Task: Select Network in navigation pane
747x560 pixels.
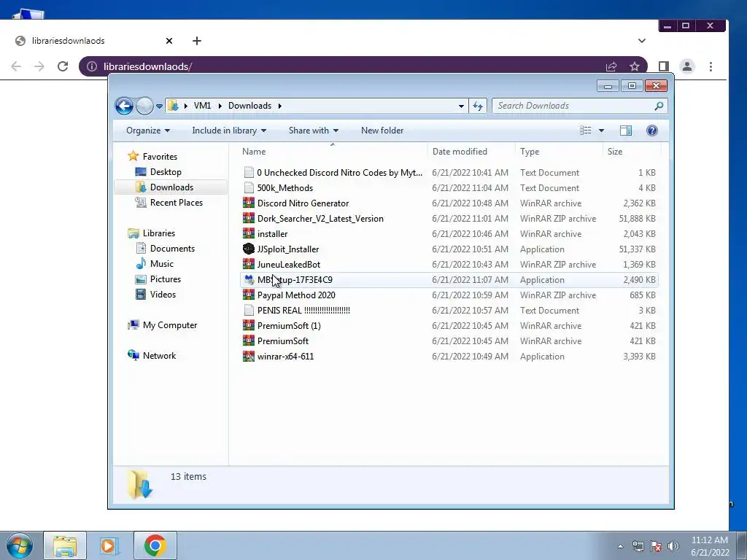Action: (x=160, y=356)
